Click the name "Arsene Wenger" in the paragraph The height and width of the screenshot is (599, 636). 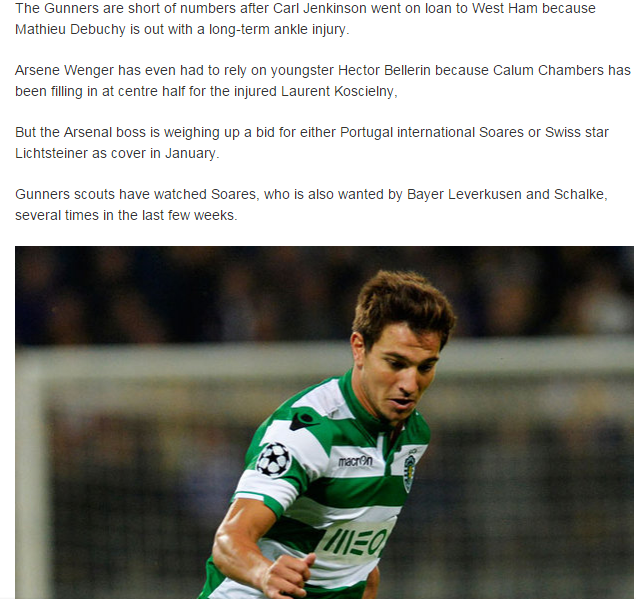pos(64,70)
